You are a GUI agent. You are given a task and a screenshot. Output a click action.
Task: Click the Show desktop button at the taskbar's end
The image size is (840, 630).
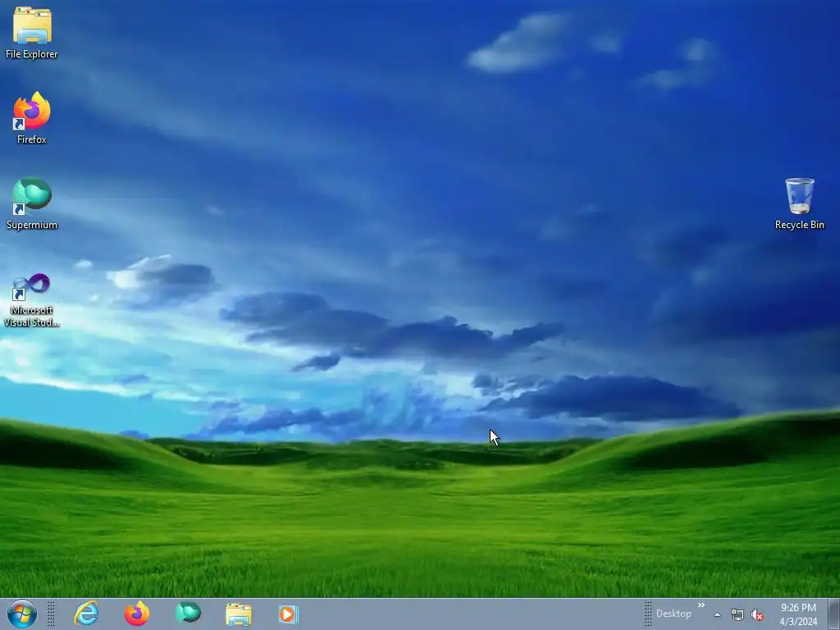coord(834,614)
